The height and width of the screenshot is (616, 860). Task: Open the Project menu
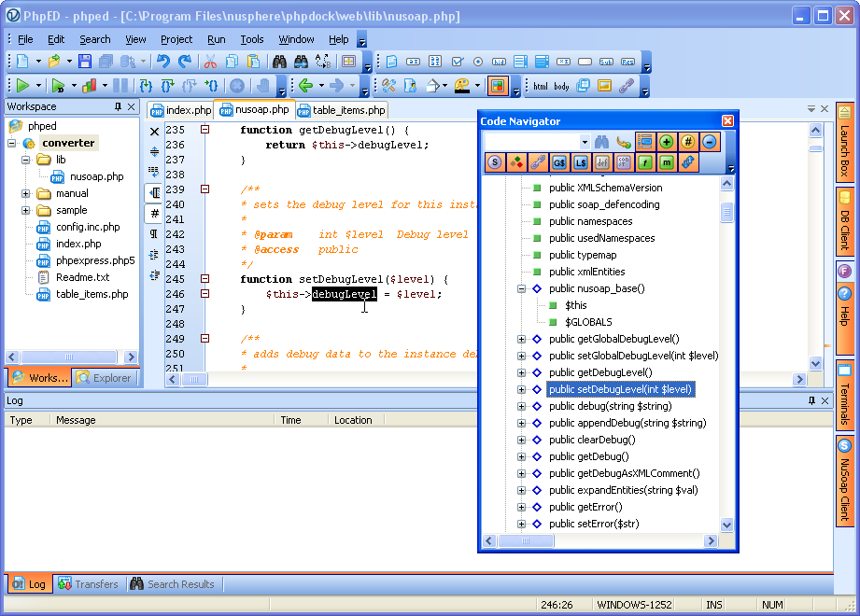(x=176, y=39)
